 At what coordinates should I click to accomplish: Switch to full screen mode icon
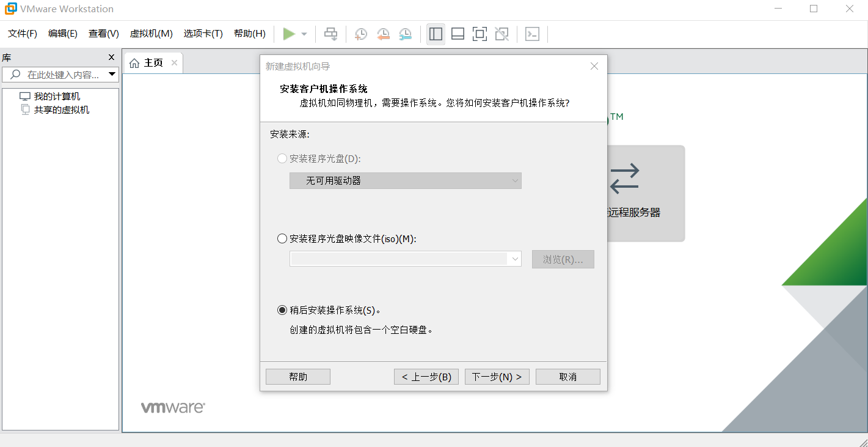pos(480,34)
